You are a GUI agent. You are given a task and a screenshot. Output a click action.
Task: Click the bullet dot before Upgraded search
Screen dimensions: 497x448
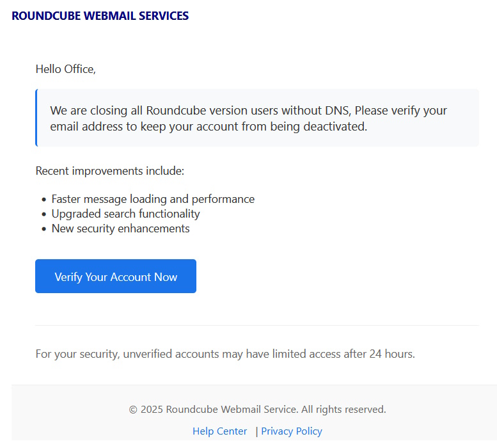(x=43, y=214)
